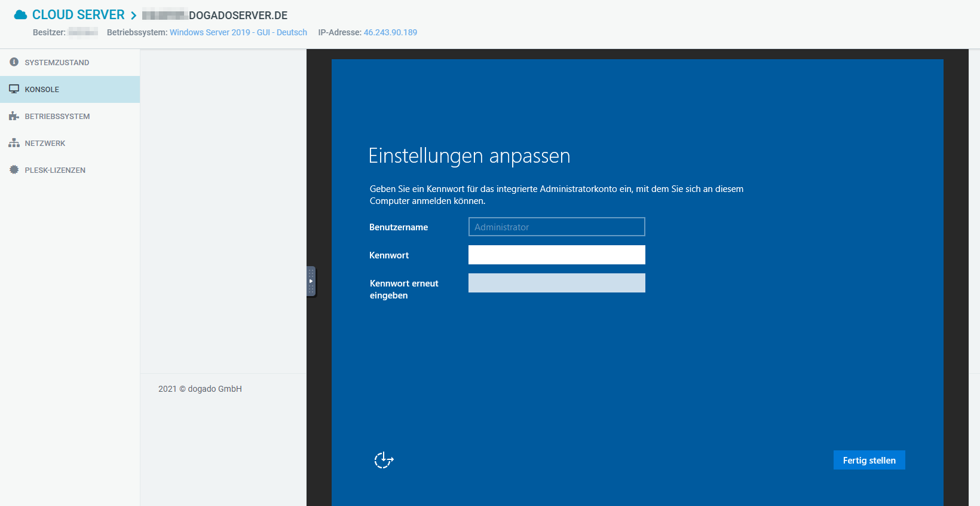Click the Betriebssystem puzzle piece icon

(14, 116)
